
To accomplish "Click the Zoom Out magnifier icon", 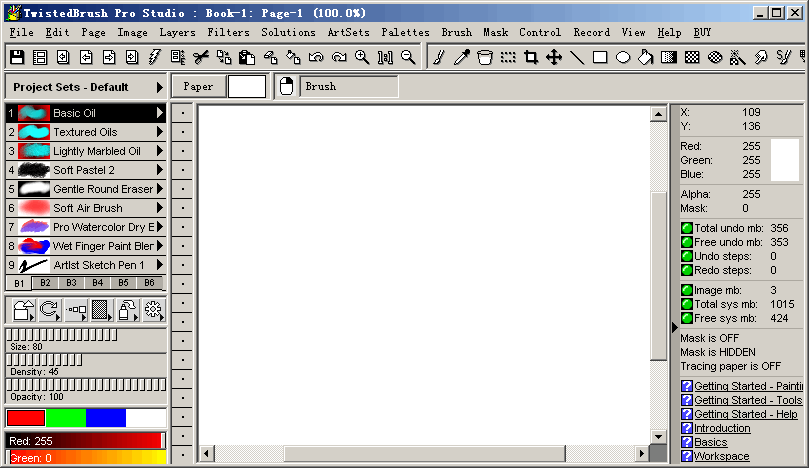I will tap(408, 57).
